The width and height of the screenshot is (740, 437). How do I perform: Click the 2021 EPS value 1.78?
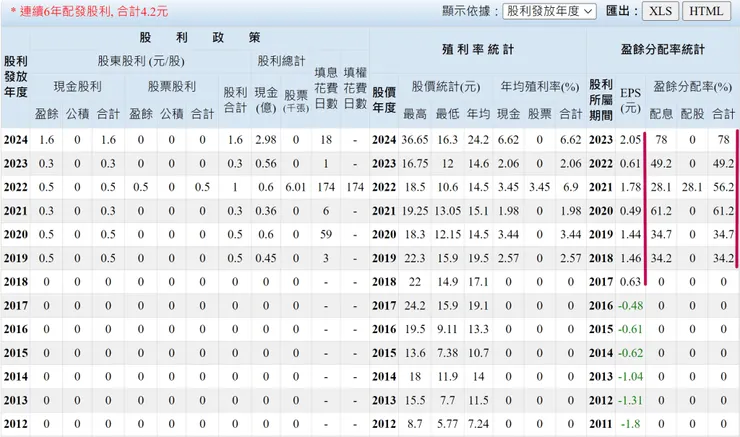(630, 187)
